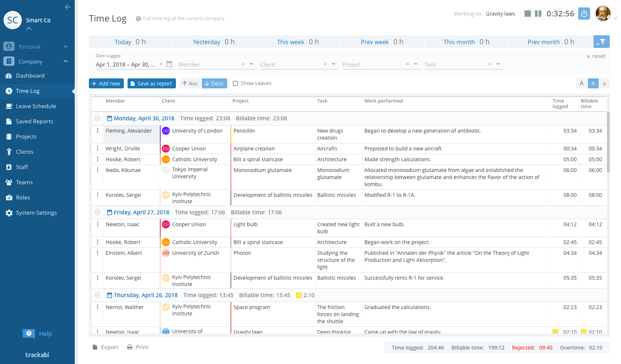Click the Smart Co company logo
621x364 pixels.
13,20
